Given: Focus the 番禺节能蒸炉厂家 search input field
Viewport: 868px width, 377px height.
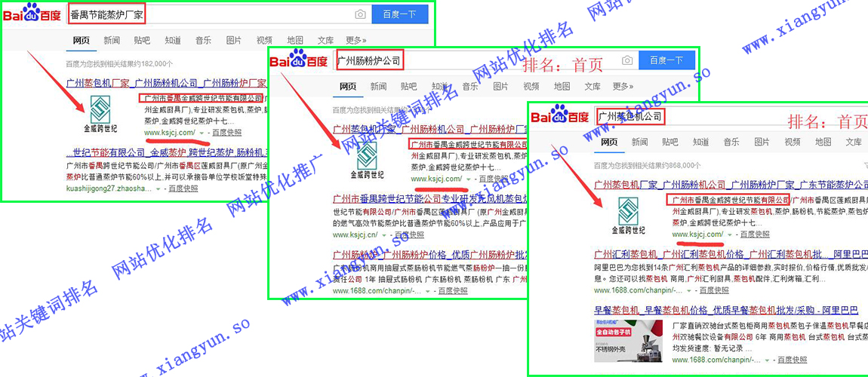Looking at the screenshot, I should (x=219, y=14).
